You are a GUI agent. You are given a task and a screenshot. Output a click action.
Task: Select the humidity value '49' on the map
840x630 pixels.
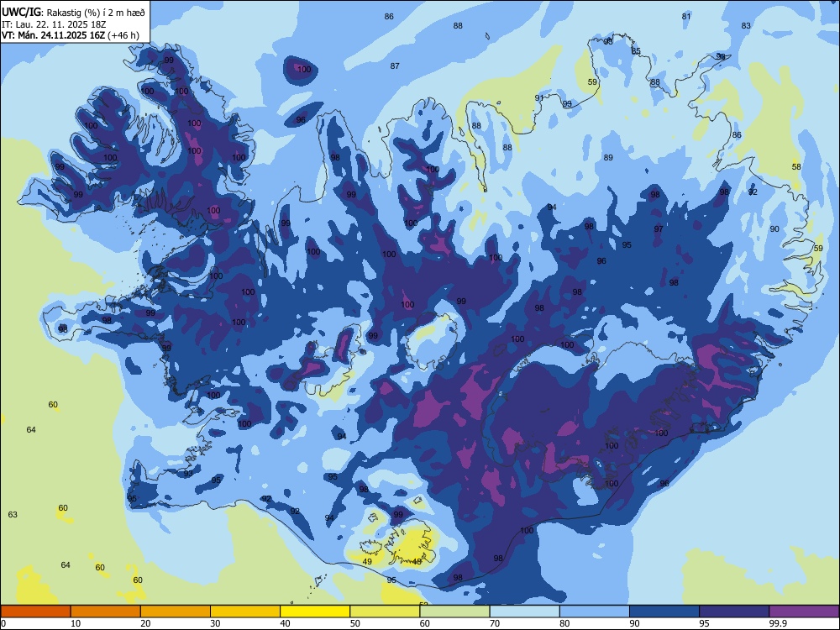[367, 561]
